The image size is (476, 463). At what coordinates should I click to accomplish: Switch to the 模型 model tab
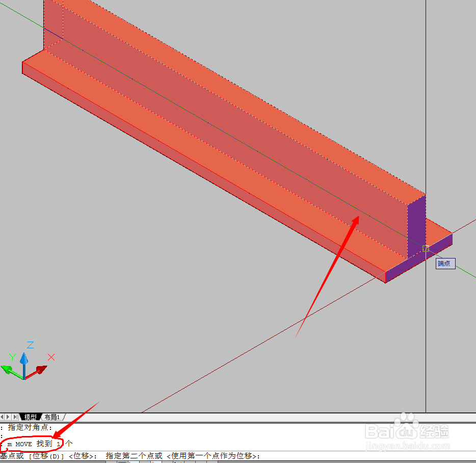pyautogui.click(x=31, y=417)
